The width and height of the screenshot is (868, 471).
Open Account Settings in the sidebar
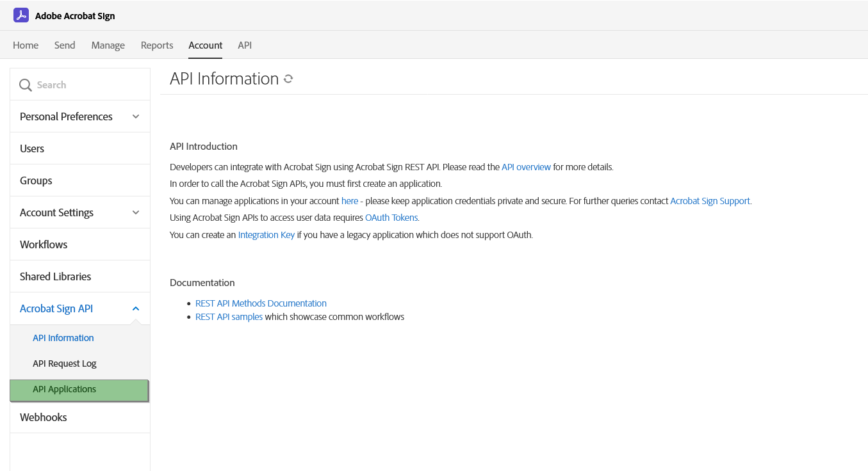(x=80, y=212)
